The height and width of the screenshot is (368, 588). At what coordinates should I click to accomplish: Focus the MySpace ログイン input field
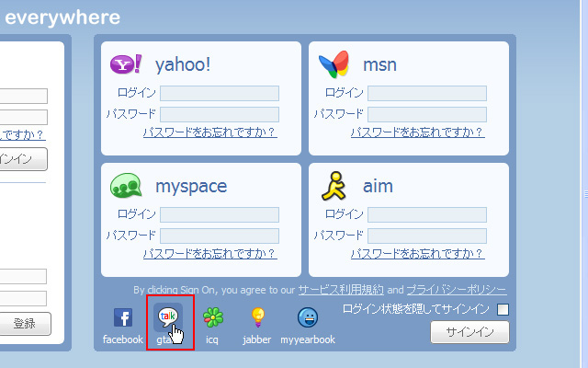pyautogui.click(x=220, y=214)
